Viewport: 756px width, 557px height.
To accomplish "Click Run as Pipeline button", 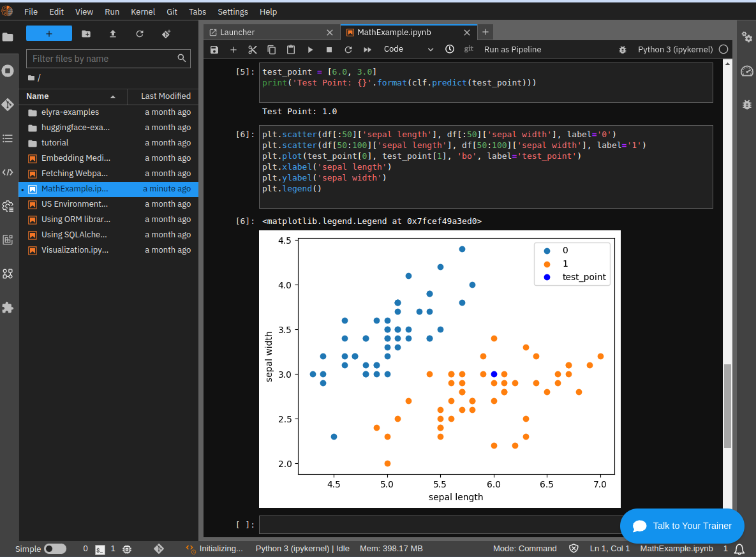I will tap(512, 49).
